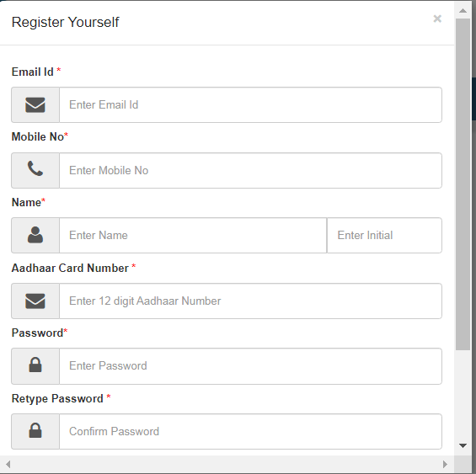
Task: Click the vertical scrollbar thumb
Action: click(463, 184)
